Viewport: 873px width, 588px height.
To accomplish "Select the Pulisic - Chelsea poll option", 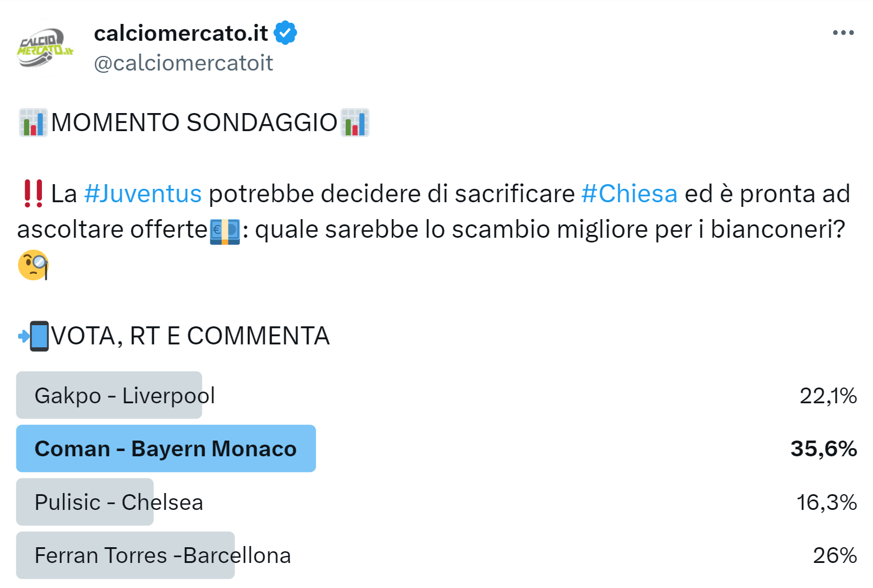I will point(85,502).
